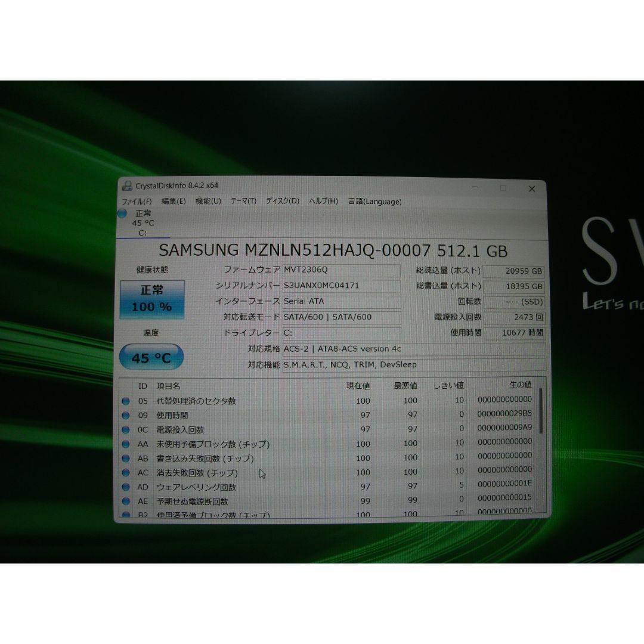Click the firmware field MVT2306Q

(341, 270)
